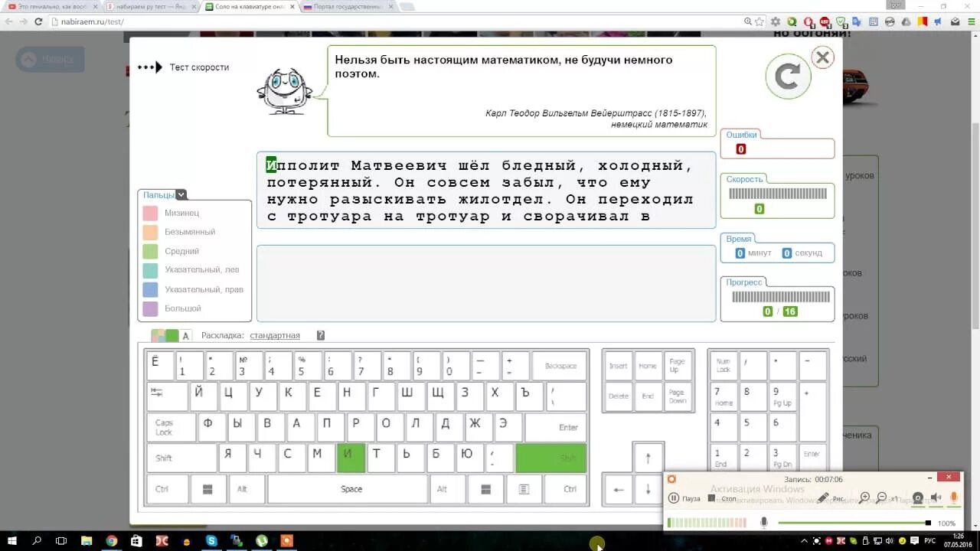Open Chrome from the Windows taskbar
The image size is (980, 551).
point(112,541)
